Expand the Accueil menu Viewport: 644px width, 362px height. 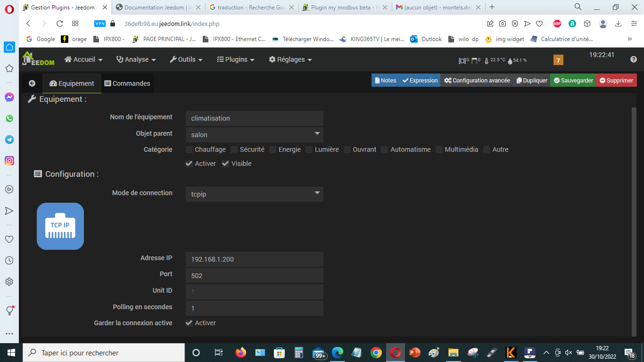click(83, 59)
